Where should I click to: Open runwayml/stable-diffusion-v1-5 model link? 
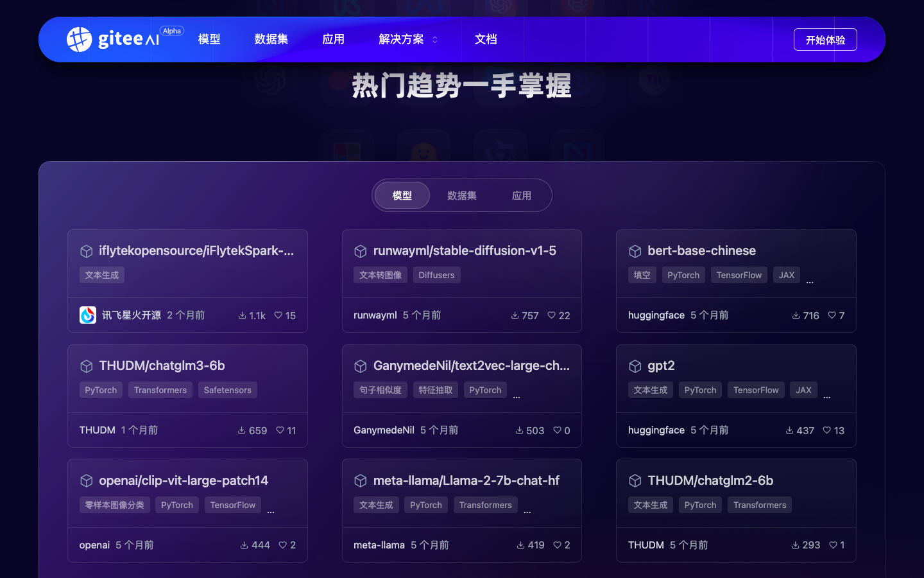point(465,250)
